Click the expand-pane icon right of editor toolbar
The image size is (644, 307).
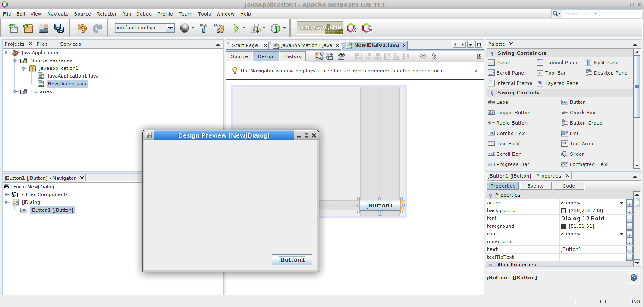coord(479,56)
